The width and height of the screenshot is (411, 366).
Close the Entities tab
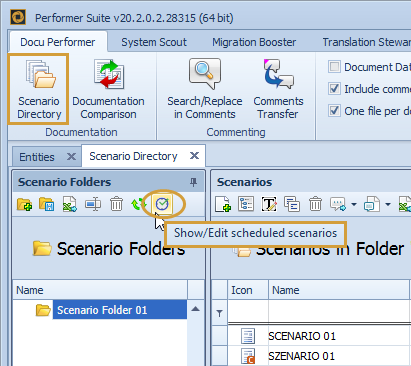click(71, 156)
